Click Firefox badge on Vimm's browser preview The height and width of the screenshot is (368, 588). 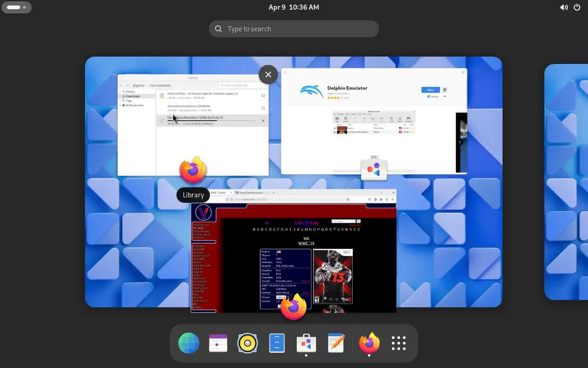pyautogui.click(x=294, y=306)
